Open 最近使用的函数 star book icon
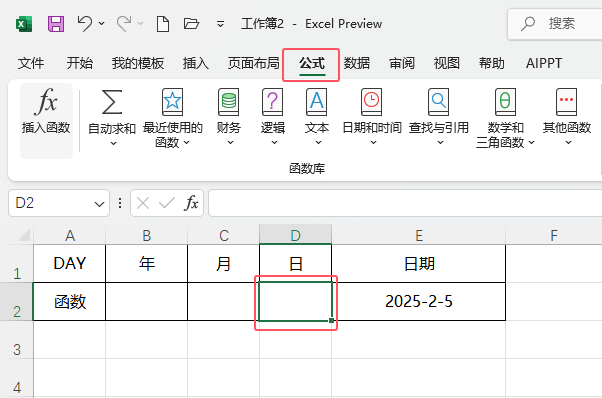The width and height of the screenshot is (602, 398). (x=172, y=102)
